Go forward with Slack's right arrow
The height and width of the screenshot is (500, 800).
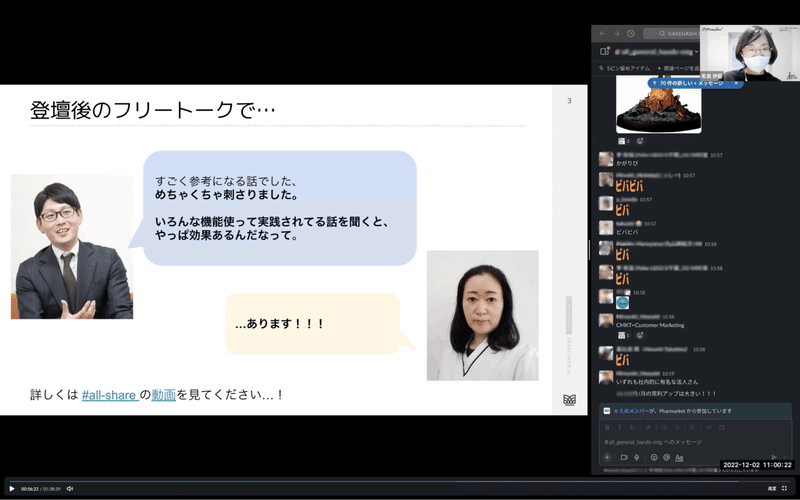616,34
